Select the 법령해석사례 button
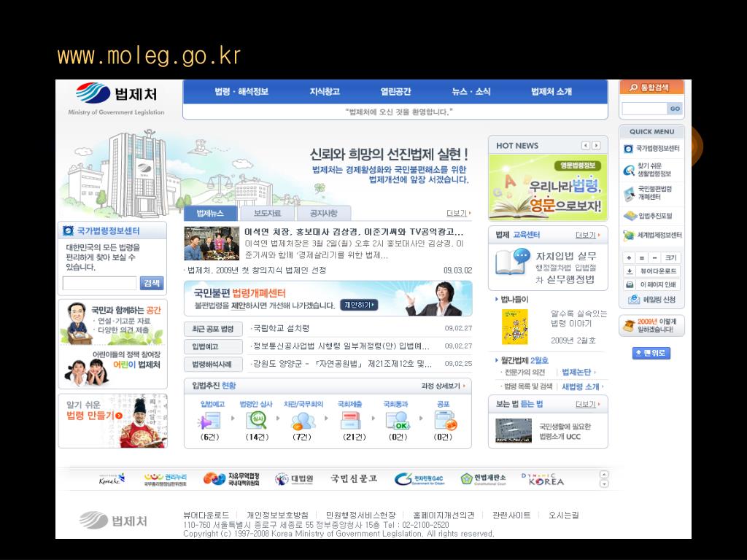This screenshot has width=747, height=560. (x=213, y=365)
